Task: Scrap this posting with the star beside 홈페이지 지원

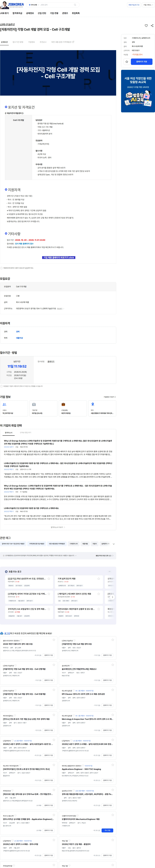Action: pos(127,62)
